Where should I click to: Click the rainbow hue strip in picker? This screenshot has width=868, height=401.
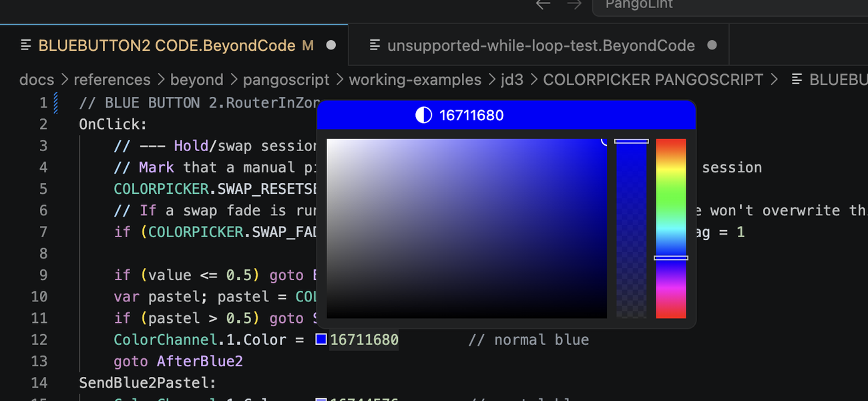click(671, 229)
